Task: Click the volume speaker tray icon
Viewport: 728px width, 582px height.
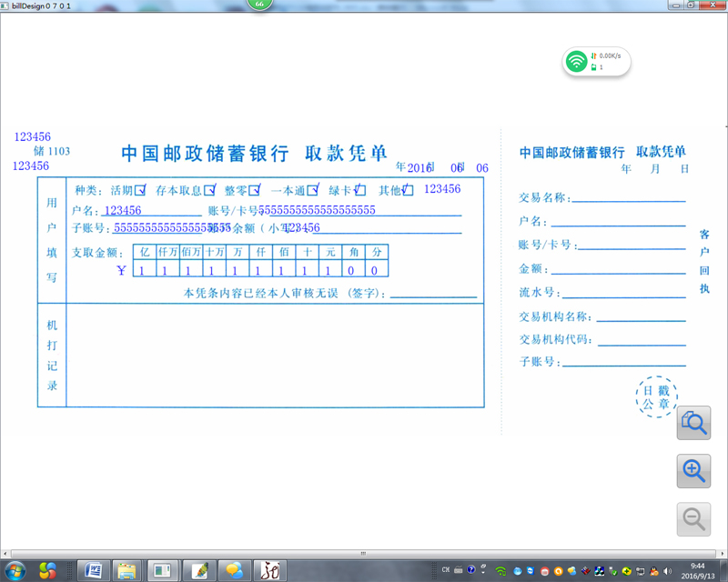Action: click(x=669, y=570)
